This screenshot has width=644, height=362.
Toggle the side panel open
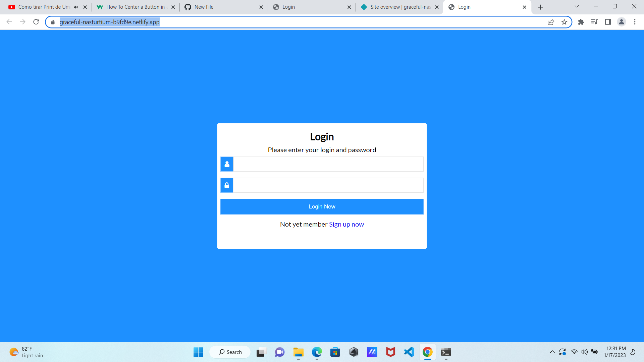[608, 22]
